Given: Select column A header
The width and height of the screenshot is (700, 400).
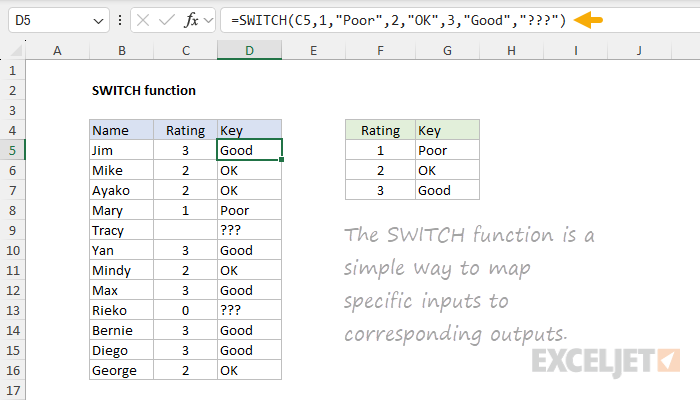Looking at the screenshot, I should coord(57,50).
